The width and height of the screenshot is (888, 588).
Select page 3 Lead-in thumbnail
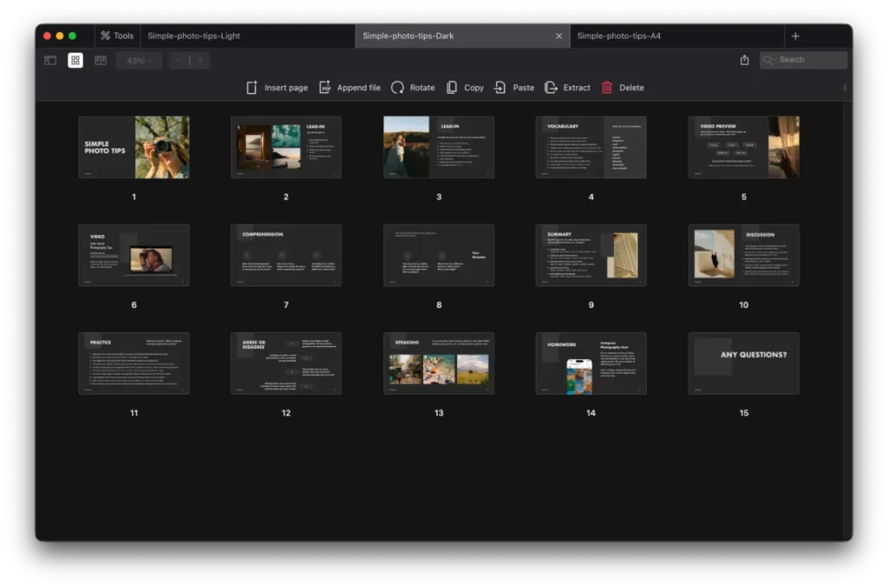pyautogui.click(x=439, y=147)
